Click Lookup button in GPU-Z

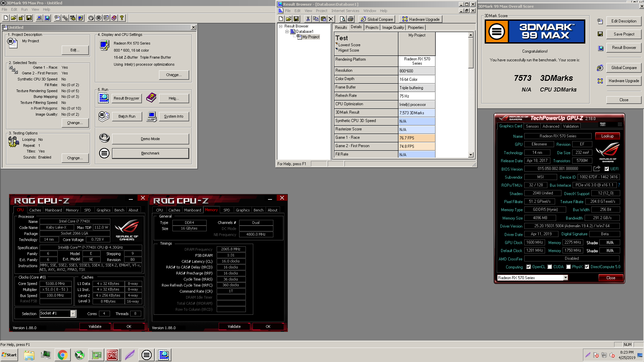[607, 136]
